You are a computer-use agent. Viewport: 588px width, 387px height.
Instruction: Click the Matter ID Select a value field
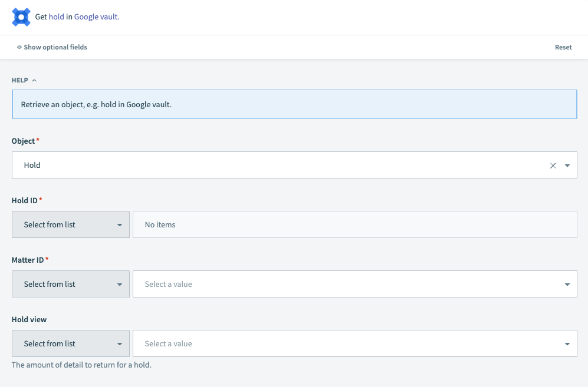[295, 284]
